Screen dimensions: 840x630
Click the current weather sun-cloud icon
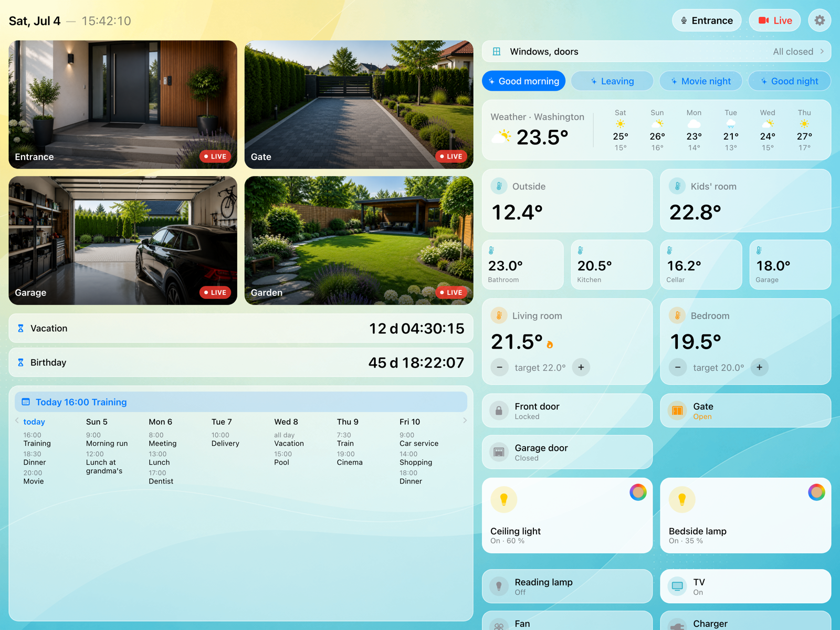[501, 136]
